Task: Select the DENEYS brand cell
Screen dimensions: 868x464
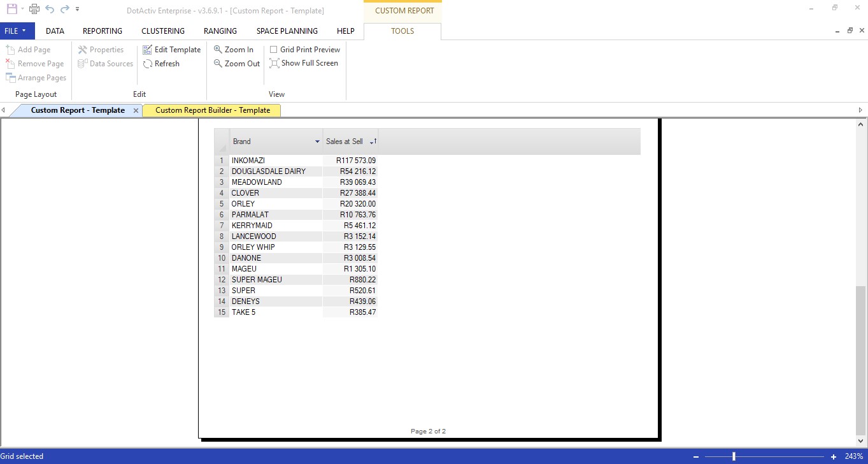Action: coord(276,301)
